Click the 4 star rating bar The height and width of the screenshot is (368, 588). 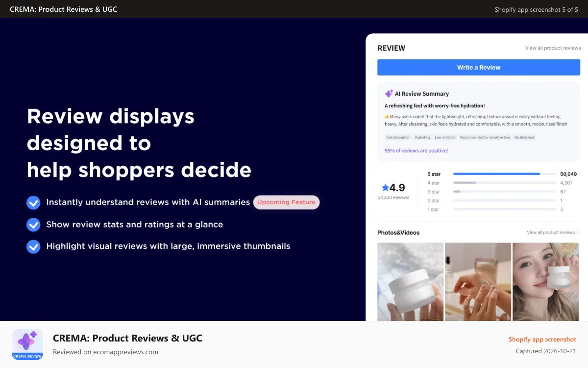[504, 183]
